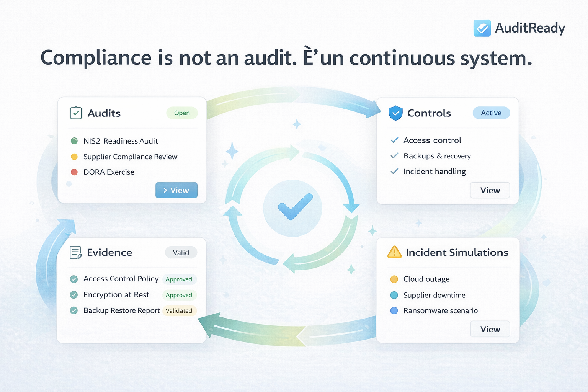
Task: Click the Controls shield icon
Action: click(x=395, y=113)
